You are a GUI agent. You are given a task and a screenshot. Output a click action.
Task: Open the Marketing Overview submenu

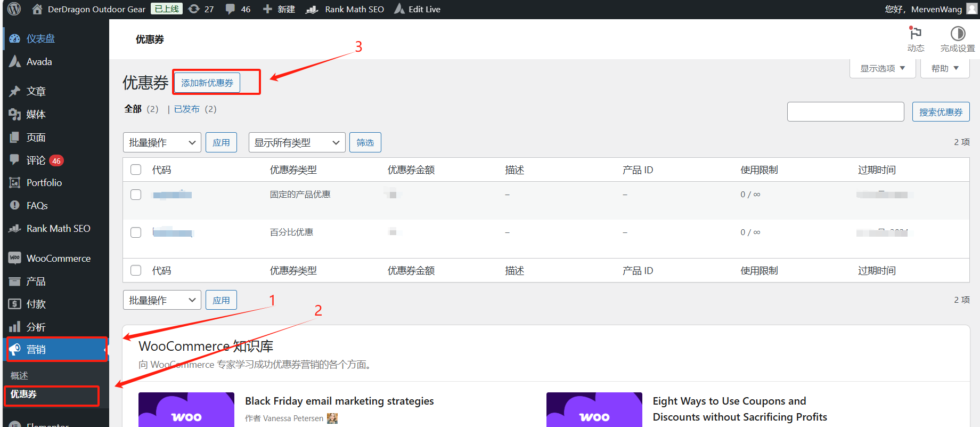(x=19, y=376)
